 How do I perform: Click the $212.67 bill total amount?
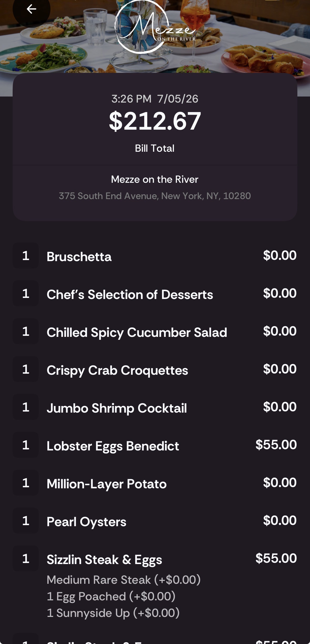tap(155, 121)
